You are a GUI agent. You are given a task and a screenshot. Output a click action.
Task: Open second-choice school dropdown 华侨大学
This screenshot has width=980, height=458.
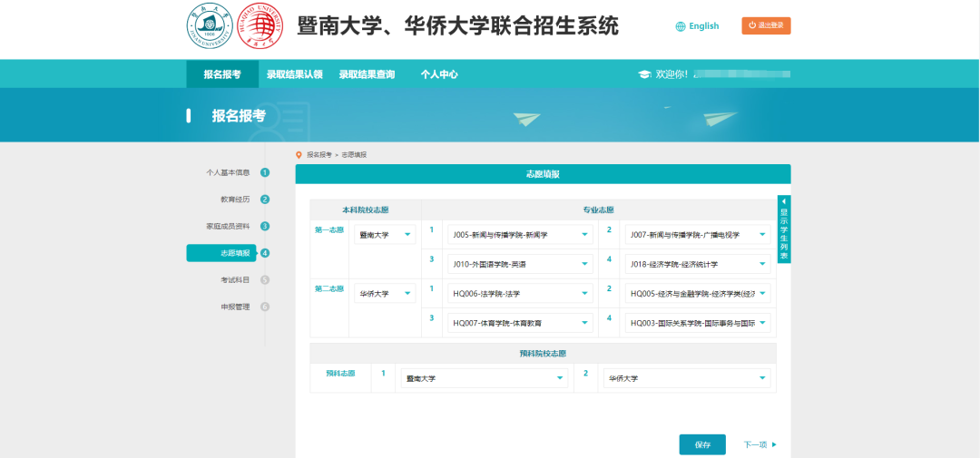385,293
